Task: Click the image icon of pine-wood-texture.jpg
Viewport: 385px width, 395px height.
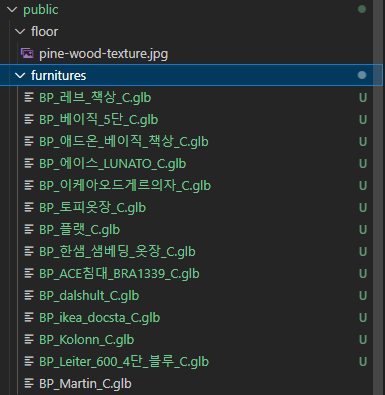Action: click(x=27, y=53)
